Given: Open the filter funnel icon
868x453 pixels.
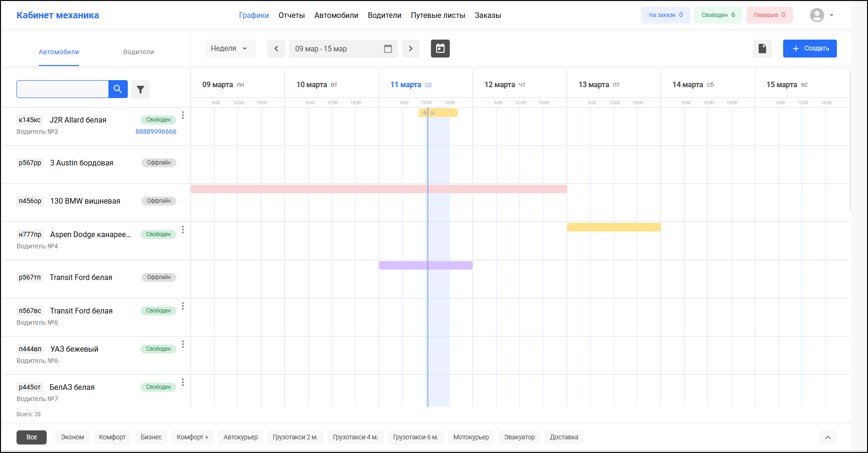Looking at the screenshot, I should pyautogui.click(x=141, y=90).
